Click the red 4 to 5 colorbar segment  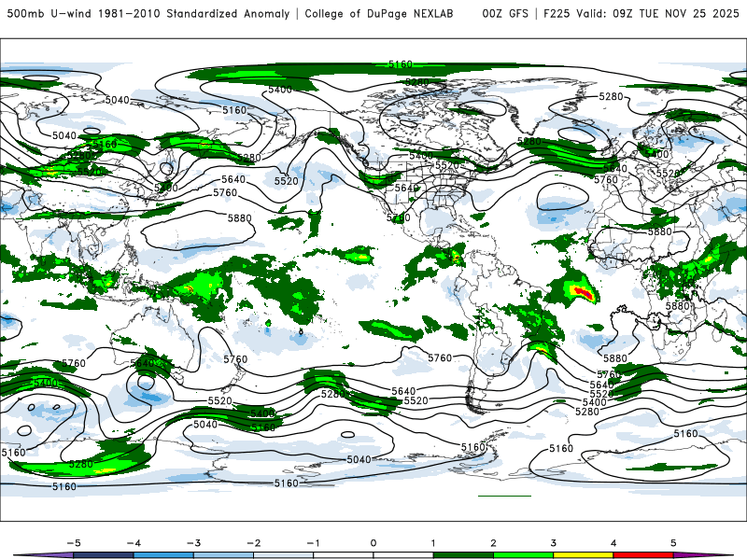click(x=643, y=555)
